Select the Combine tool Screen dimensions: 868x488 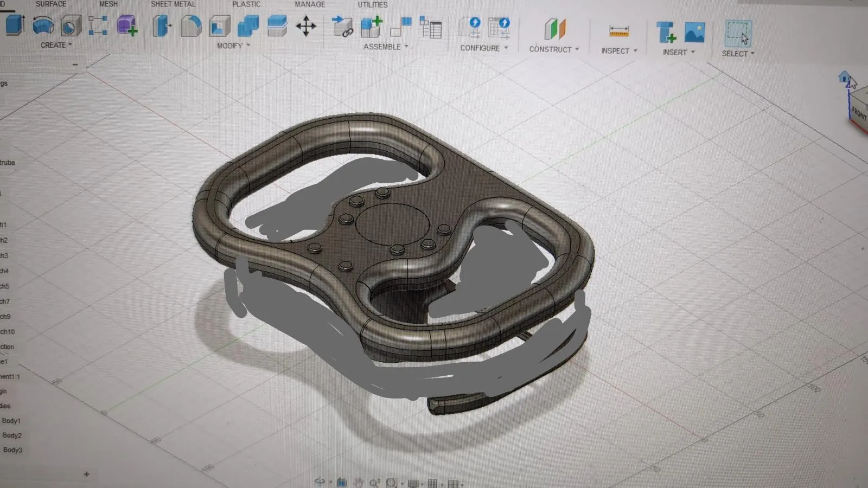click(x=248, y=25)
